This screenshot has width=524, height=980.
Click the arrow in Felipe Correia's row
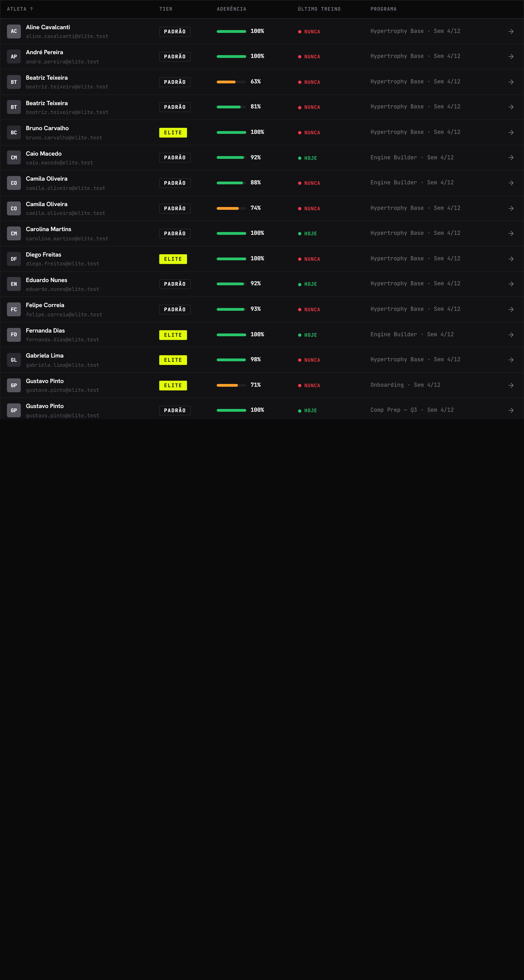(511, 309)
